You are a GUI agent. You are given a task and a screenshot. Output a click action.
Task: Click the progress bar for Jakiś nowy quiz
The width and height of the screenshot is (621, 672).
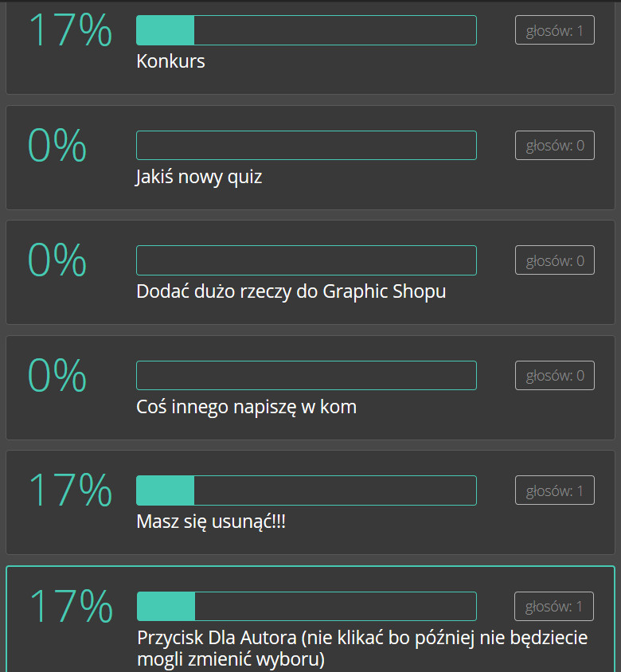307,146
